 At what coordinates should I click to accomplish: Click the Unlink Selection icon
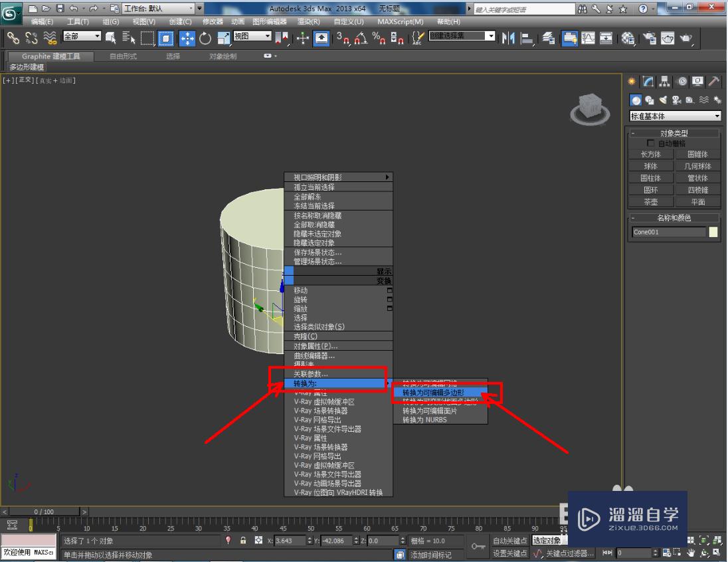tap(31, 38)
